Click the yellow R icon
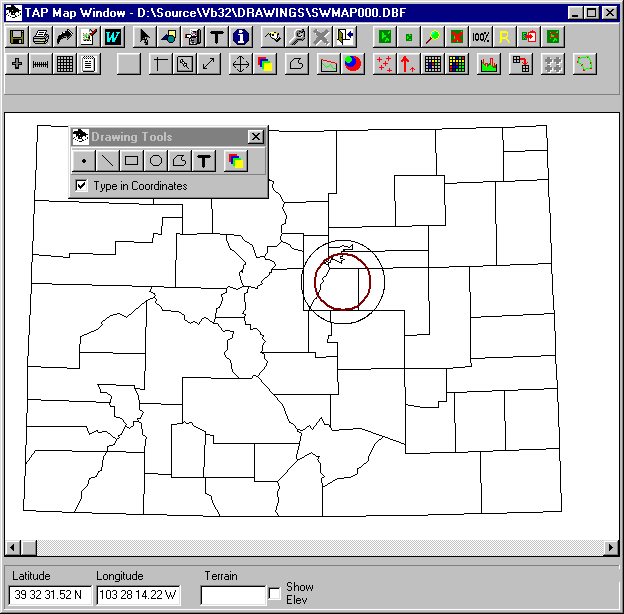 [505, 37]
